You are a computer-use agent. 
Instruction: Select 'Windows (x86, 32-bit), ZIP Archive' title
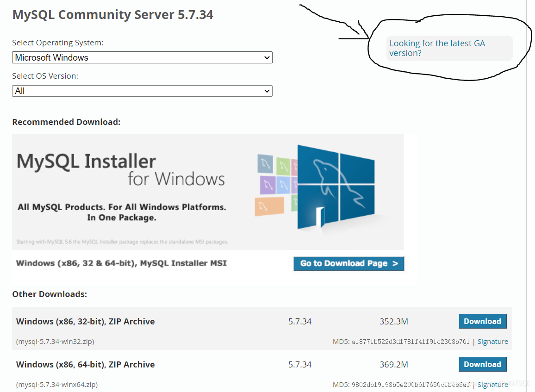point(85,321)
